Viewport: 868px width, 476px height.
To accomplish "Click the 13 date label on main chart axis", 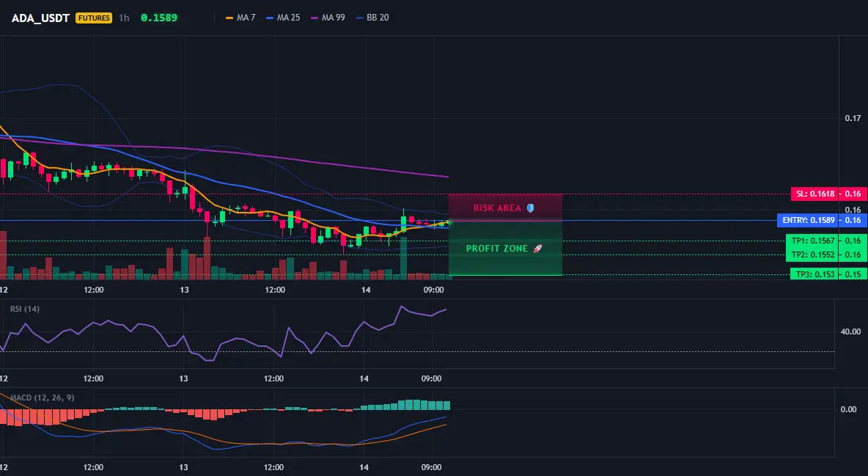I will pyautogui.click(x=184, y=290).
